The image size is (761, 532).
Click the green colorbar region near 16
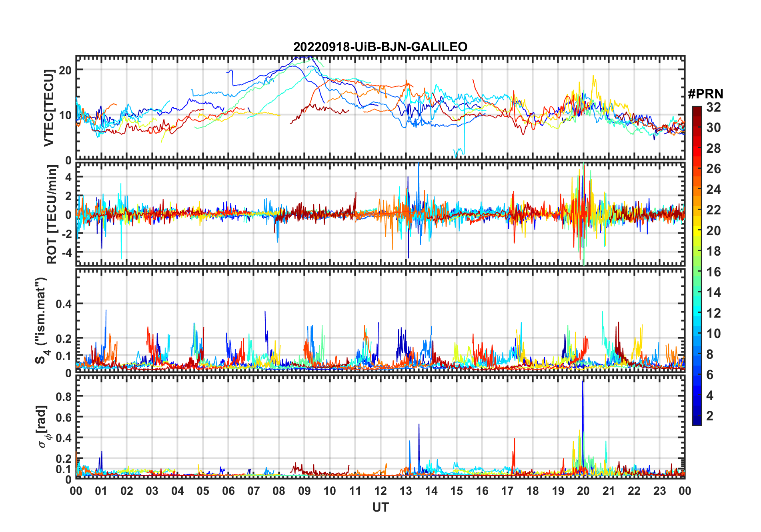[697, 272]
